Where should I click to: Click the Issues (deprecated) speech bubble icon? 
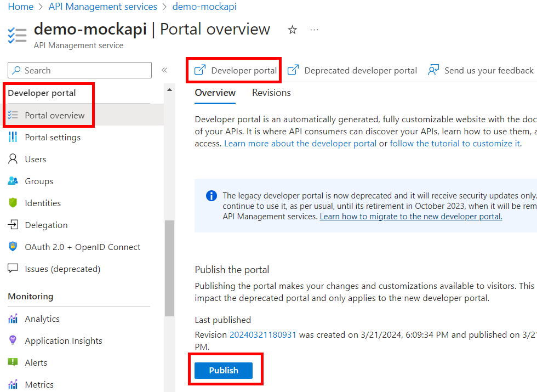click(13, 268)
